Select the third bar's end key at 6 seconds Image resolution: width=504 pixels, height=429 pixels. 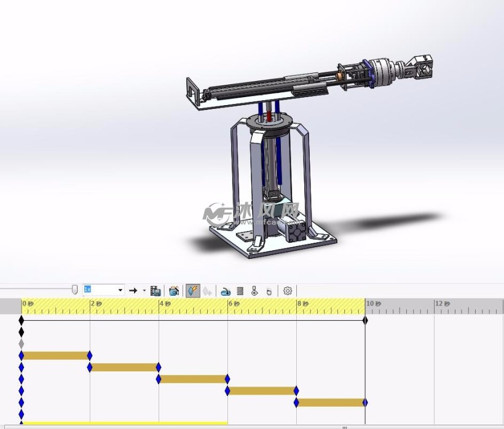coord(227,379)
